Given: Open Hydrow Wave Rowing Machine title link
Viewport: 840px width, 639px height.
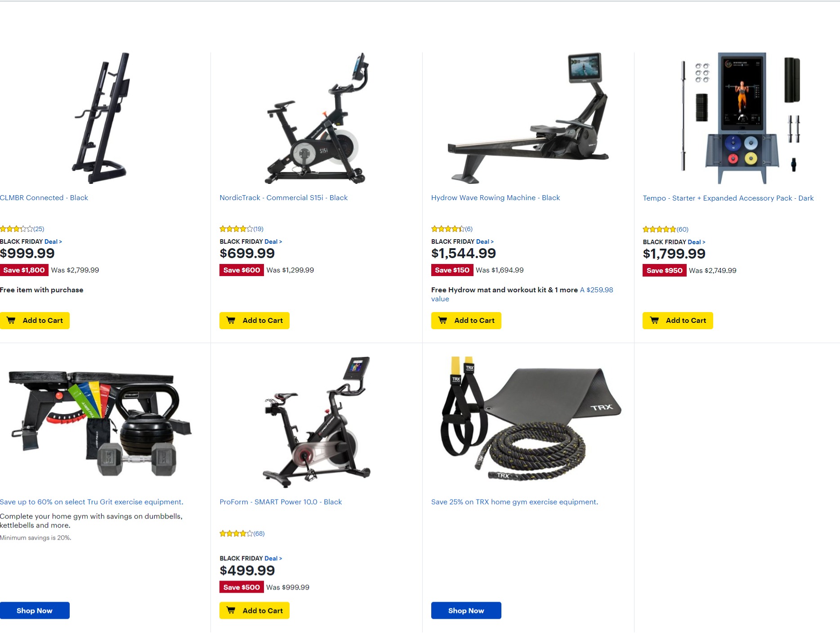Looking at the screenshot, I should 496,198.
